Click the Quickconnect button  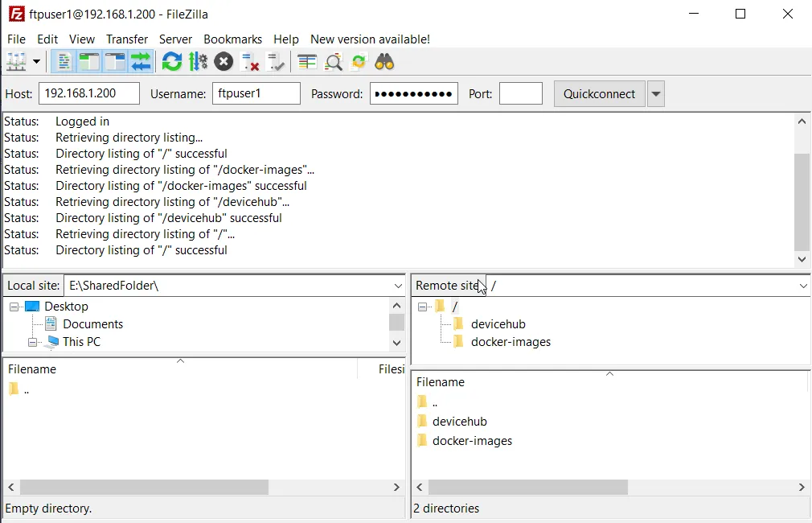[599, 94]
